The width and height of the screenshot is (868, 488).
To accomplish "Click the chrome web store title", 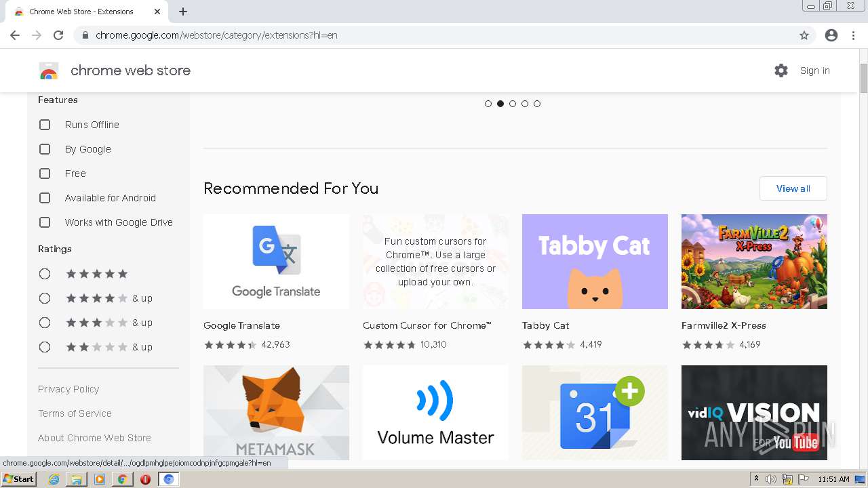I will [x=130, y=70].
